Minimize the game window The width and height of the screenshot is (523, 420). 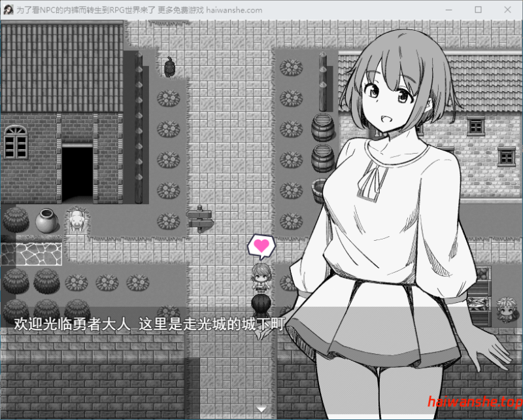448,10
